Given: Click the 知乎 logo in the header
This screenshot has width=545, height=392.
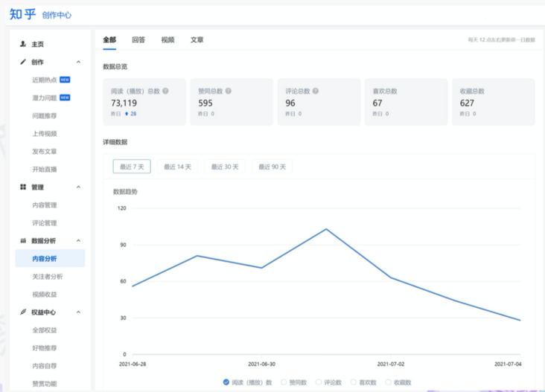Looking at the screenshot, I should (x=22, y=14).
